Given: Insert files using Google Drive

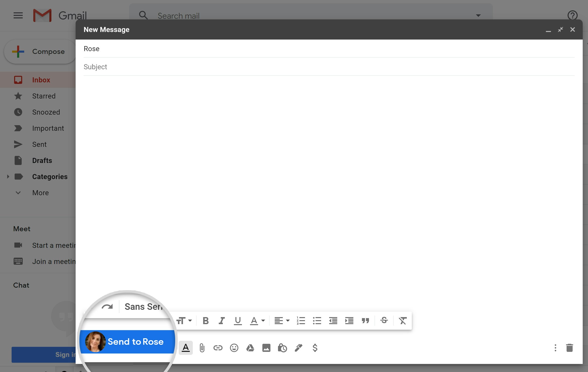Looking at the screenshot, I should coord(250,348).
